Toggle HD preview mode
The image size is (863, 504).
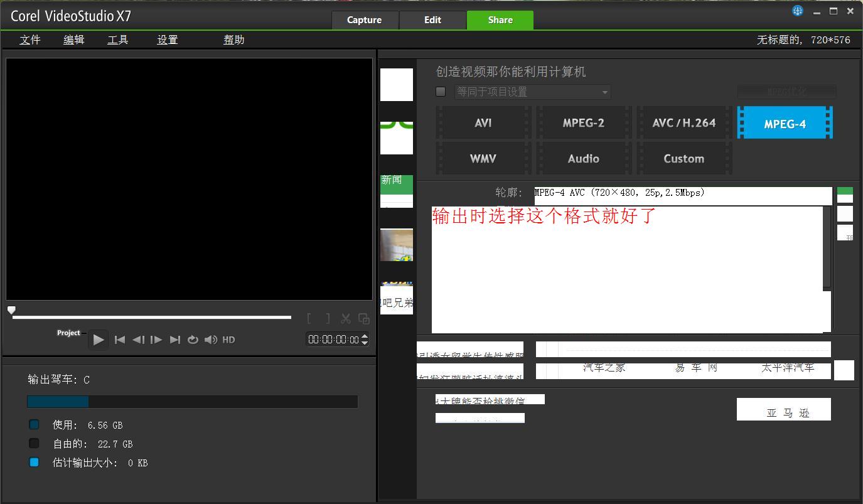click(228, 340)
